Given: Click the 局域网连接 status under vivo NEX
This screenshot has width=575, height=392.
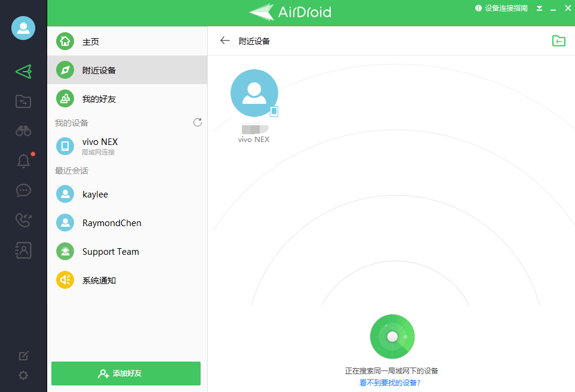Looking at the screenshot, I should click(99, 152).
